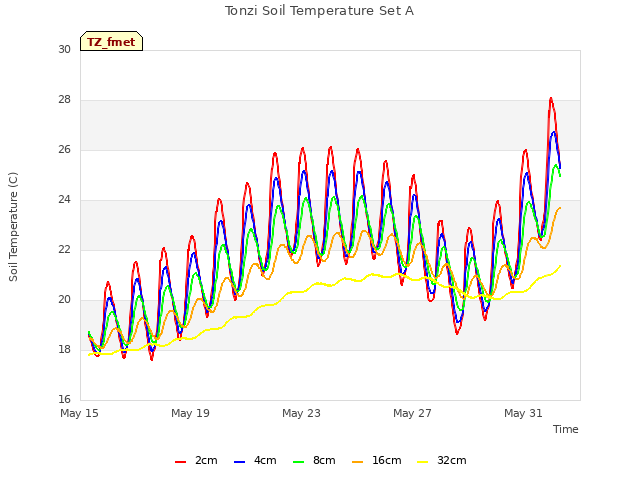Viewport: 640px width, 480px height.
Task: Click the blue 4cm legend swatch
Action: [240, 462]
